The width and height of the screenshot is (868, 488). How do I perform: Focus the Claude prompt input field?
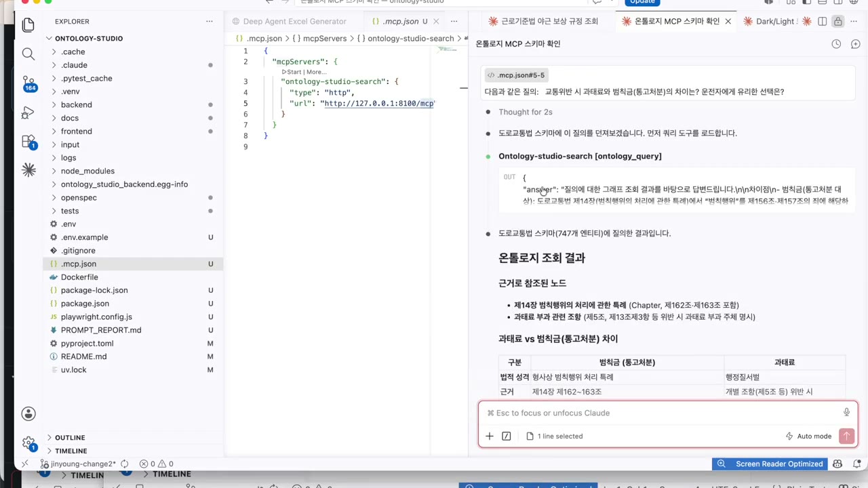click(661, 413)
